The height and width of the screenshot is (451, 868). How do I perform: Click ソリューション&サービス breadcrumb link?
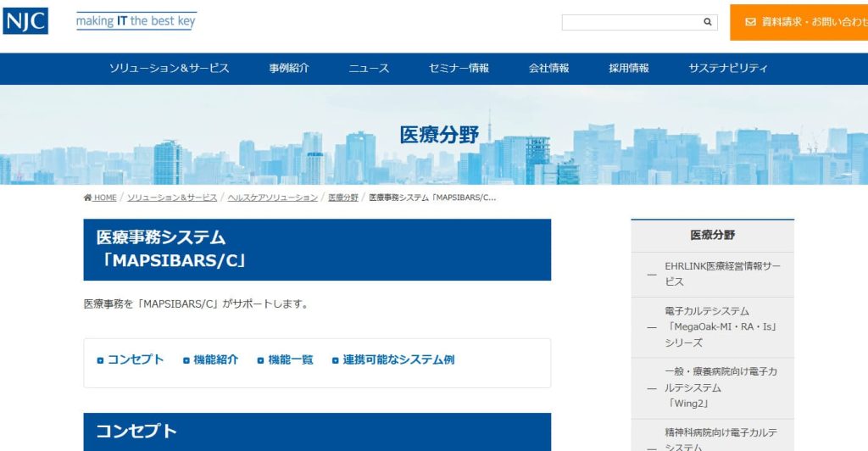click(x=172, y=198)
